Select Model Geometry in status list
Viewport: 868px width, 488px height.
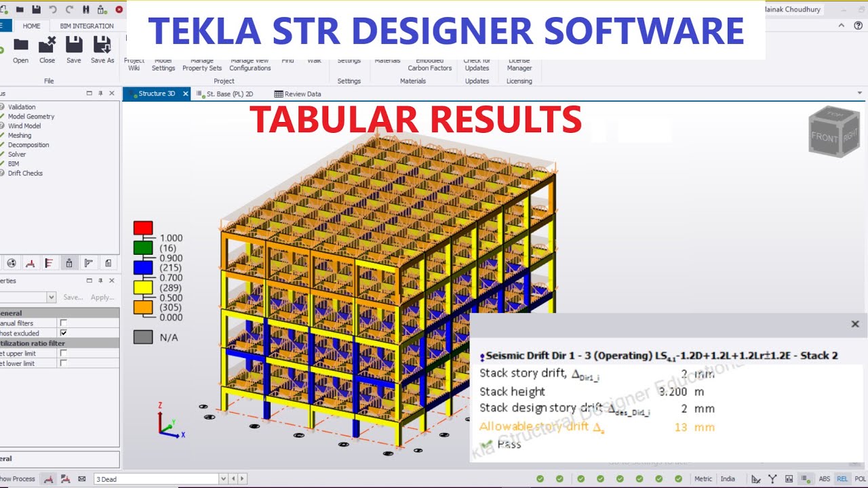click(31, 116)
